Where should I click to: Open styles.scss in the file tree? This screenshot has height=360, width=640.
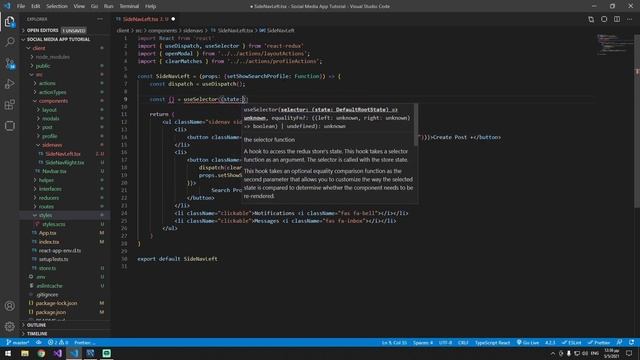tap(54, 224)
